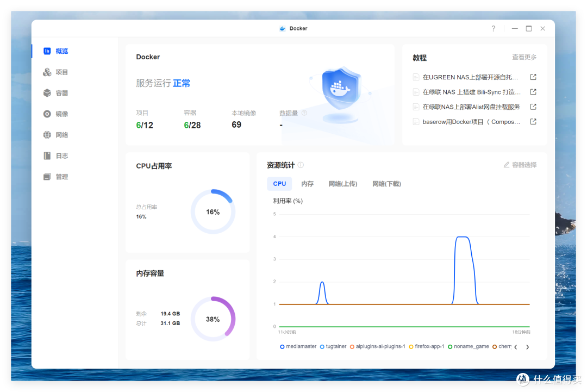
Task: Select 日志 label in the sidebar
Action: (62, 155)
